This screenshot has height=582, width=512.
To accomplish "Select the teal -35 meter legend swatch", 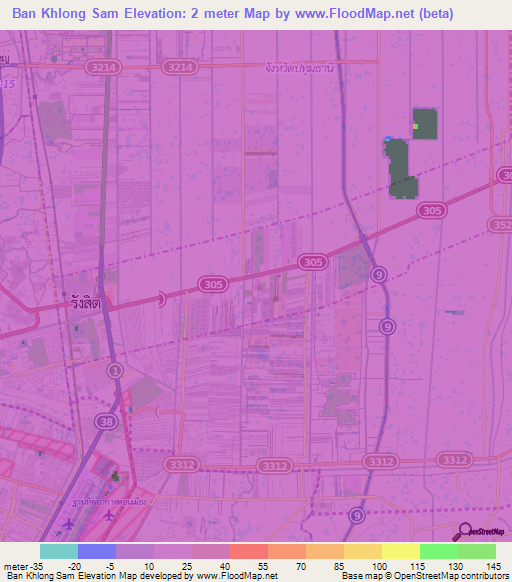I will pyautogui.click(x=59, y=552).
